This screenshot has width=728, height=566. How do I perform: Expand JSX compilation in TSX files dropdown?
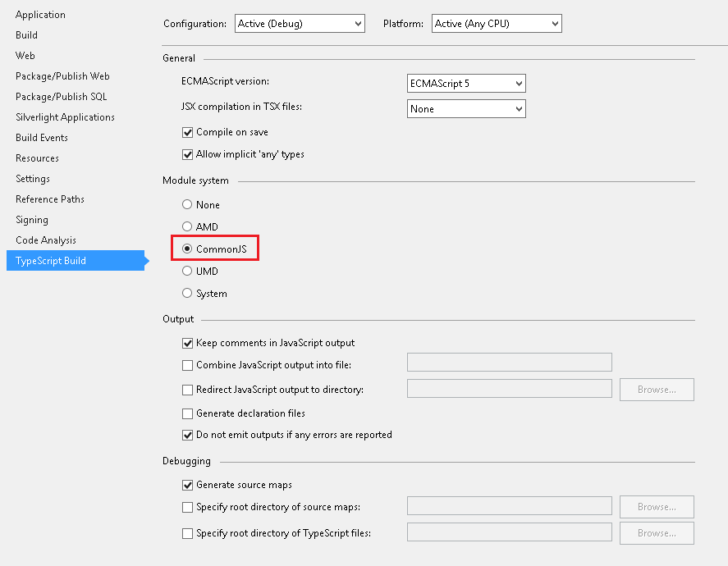tap(466, 109)
